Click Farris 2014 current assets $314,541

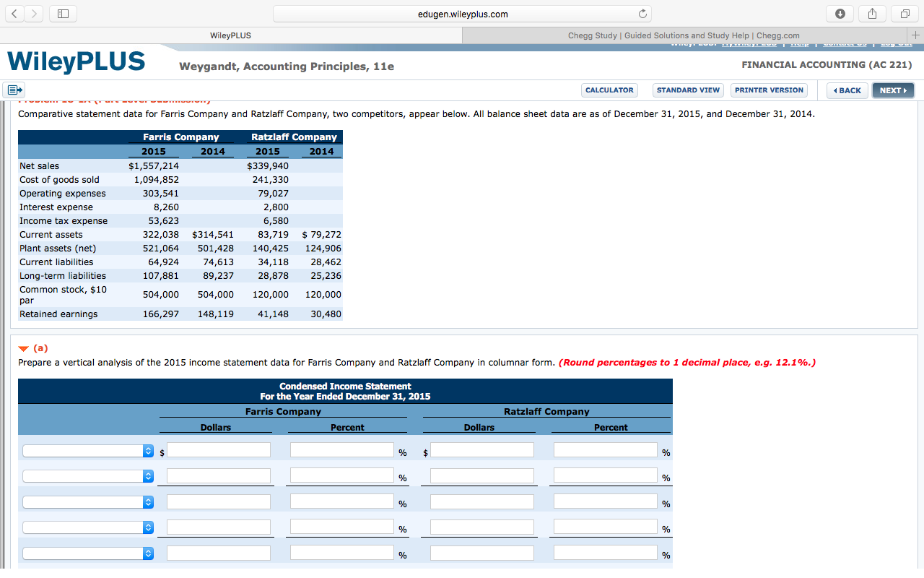pos(213,235)
